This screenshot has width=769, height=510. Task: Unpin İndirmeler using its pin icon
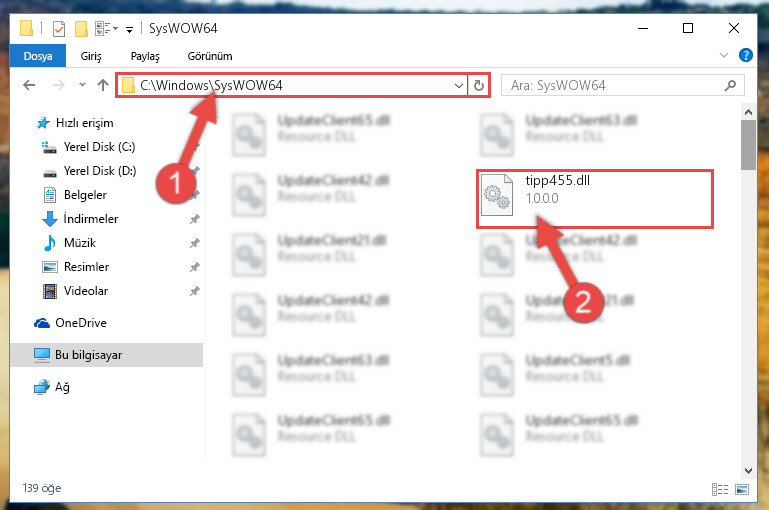click(x=195, y=219)
